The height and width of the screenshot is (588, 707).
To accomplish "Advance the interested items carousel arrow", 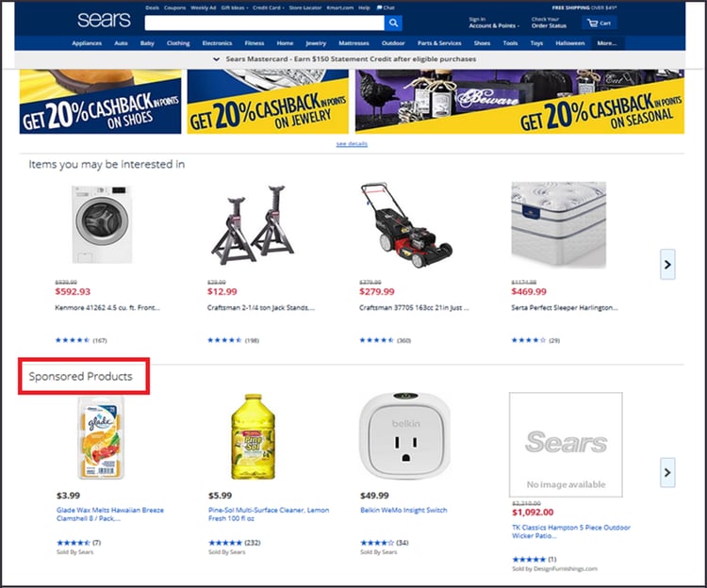I will pyautogui.click(x=667, y=264).
